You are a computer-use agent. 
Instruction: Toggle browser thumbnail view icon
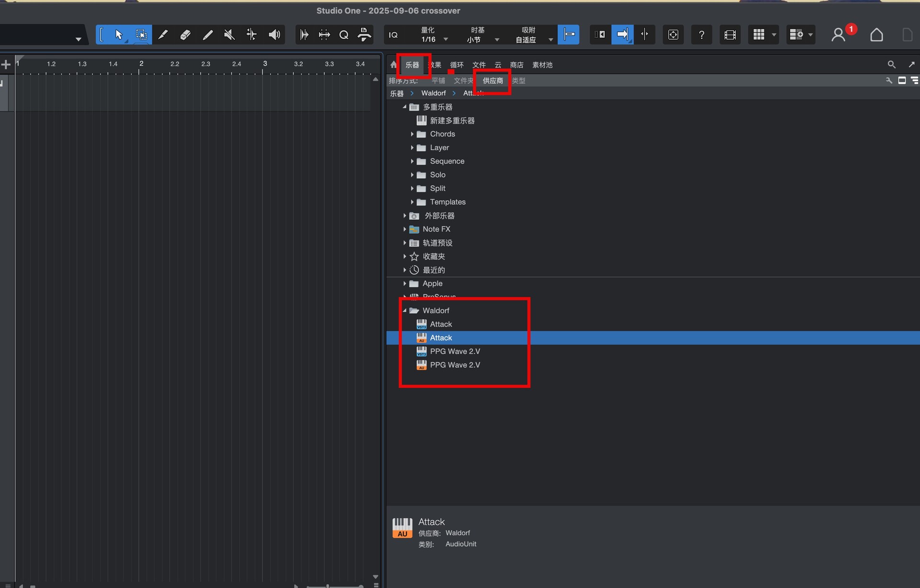click(902, 80)
